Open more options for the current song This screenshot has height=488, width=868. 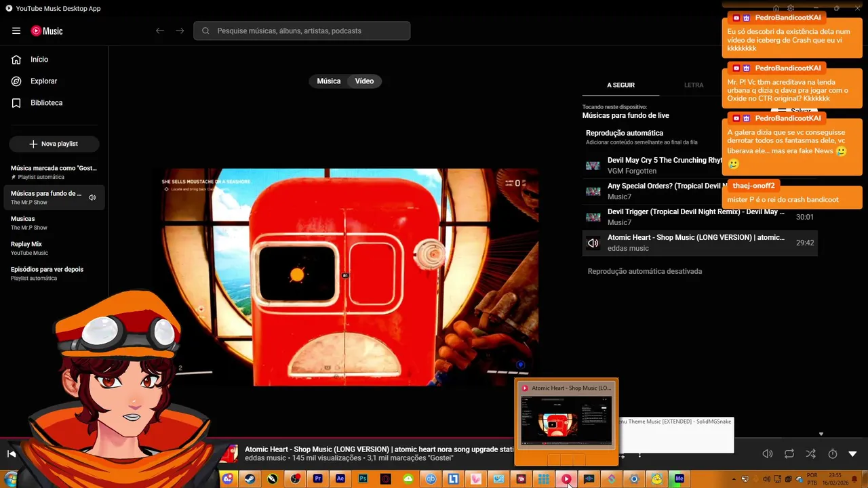(x=639, y=454)
